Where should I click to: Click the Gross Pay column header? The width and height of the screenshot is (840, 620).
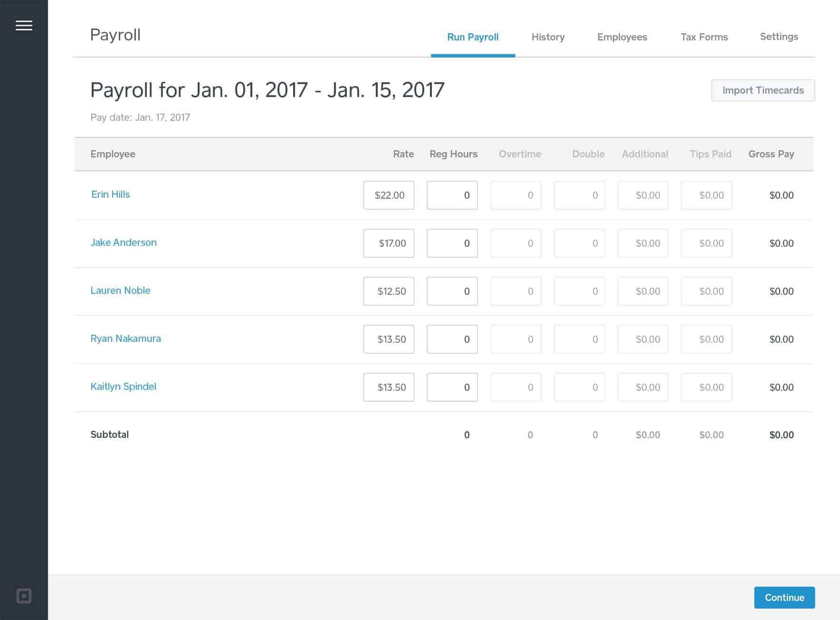tap(771, 154)
